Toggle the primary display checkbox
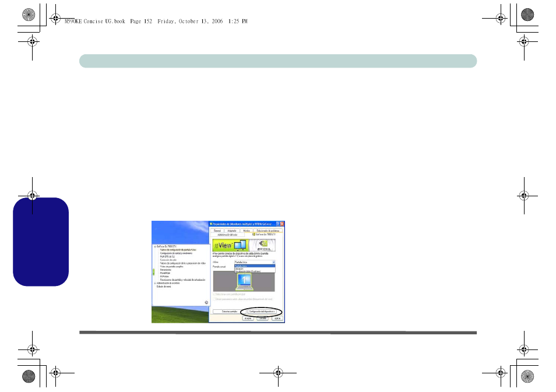Image resolution: width=556 pixels, height=392 pixels. (x=215, y=294)
